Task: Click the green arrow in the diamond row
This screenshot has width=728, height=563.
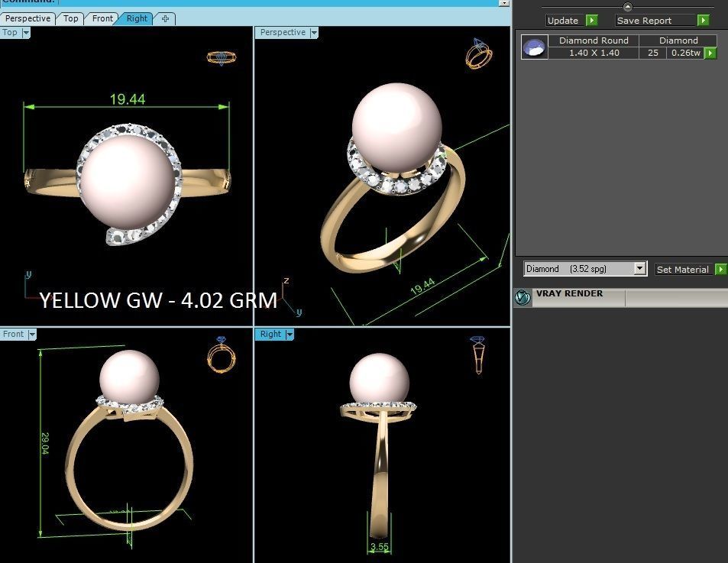Action: (710, 53)
